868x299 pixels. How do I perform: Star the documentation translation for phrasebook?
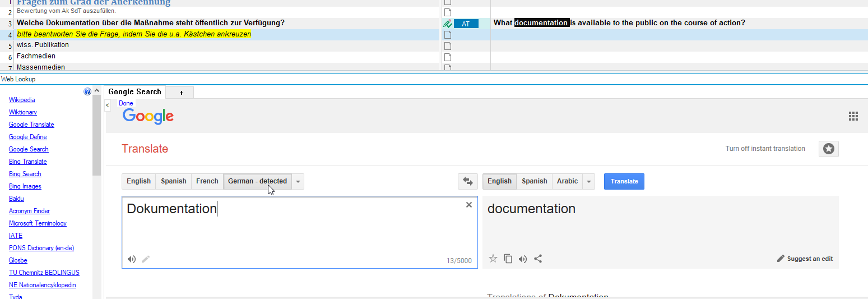coord(493,259)
